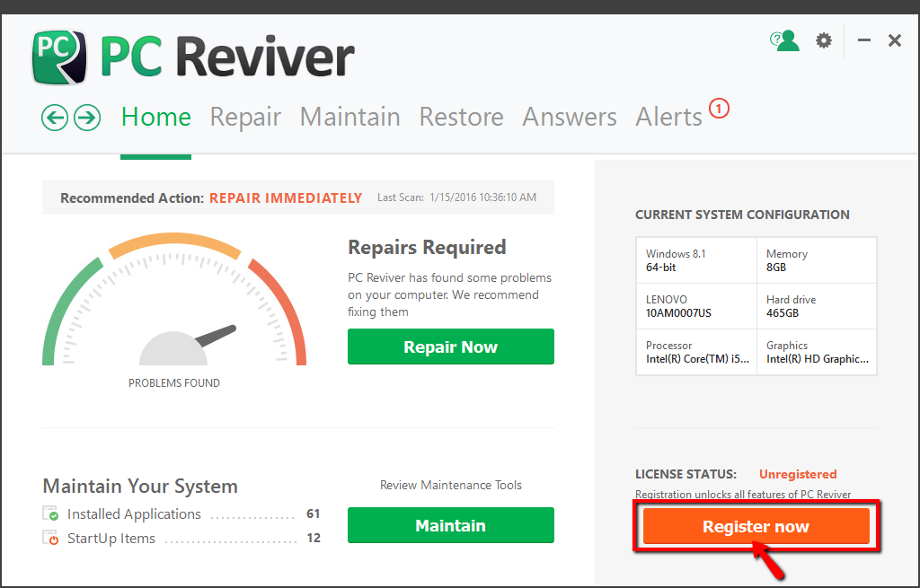Click the StartUp Items entry
920x588 pixels.
(181, 538)
